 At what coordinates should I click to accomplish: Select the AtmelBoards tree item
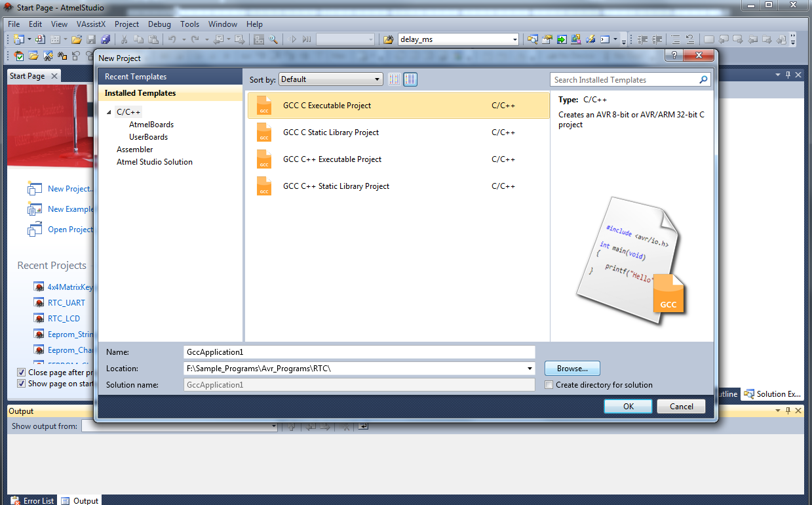pos(151,125)
